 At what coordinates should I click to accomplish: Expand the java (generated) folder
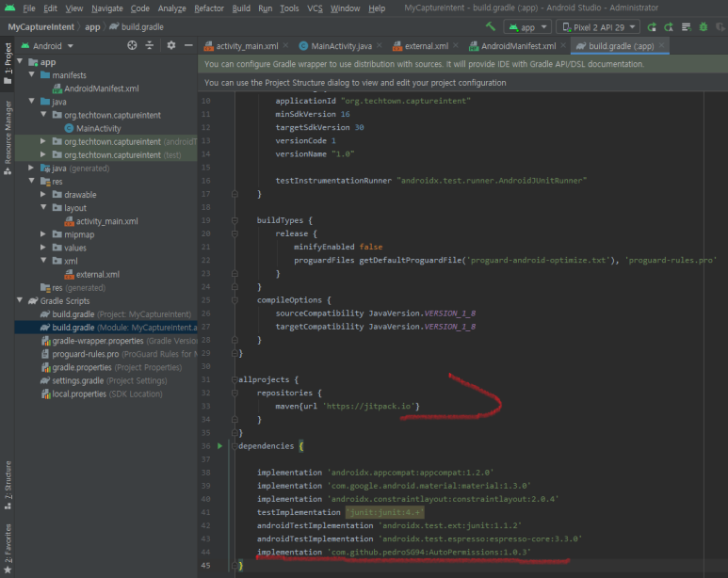pyautogui.click(x=31, y=168)
